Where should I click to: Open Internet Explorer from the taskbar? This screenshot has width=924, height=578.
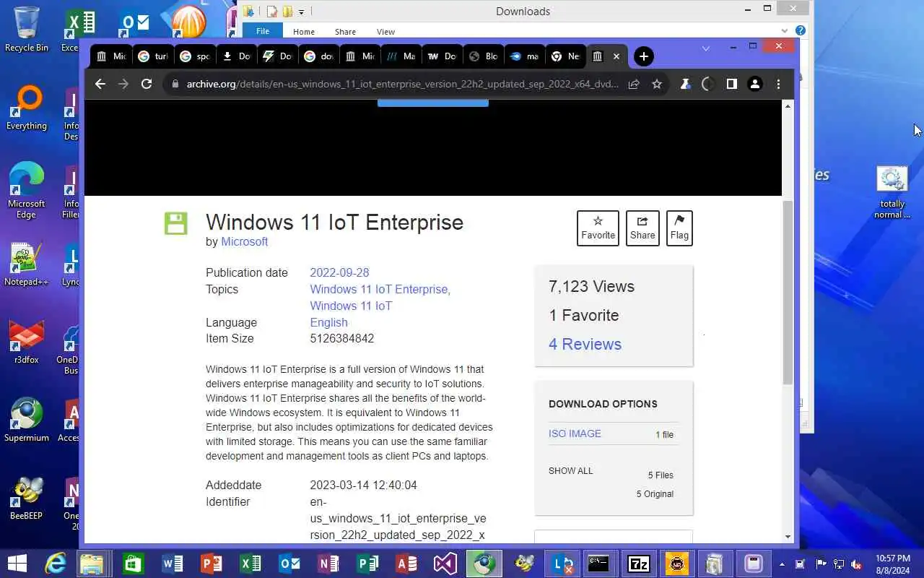(x=56, y=563)
